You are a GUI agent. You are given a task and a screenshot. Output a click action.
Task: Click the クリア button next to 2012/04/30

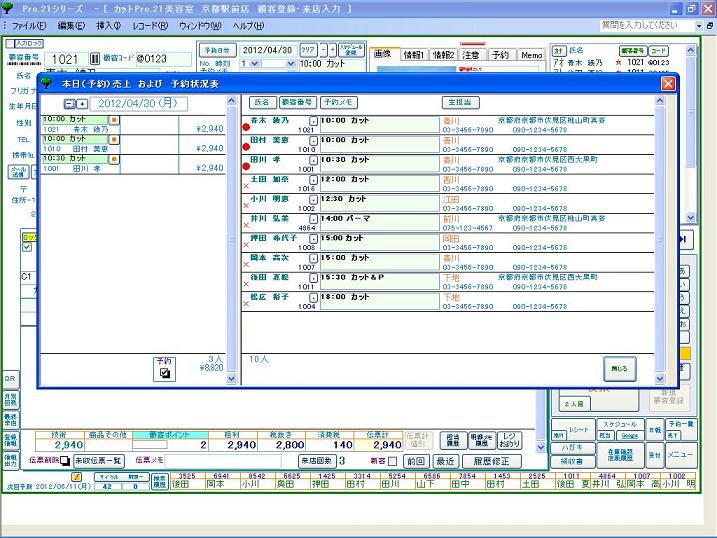pyautogui.click(x=308, y=49)
